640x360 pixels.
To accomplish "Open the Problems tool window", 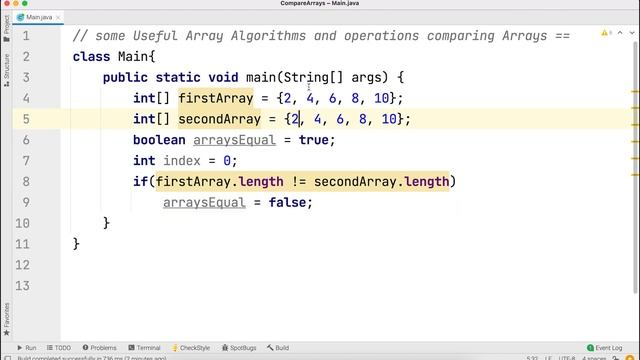I will (x=100, y=348).
